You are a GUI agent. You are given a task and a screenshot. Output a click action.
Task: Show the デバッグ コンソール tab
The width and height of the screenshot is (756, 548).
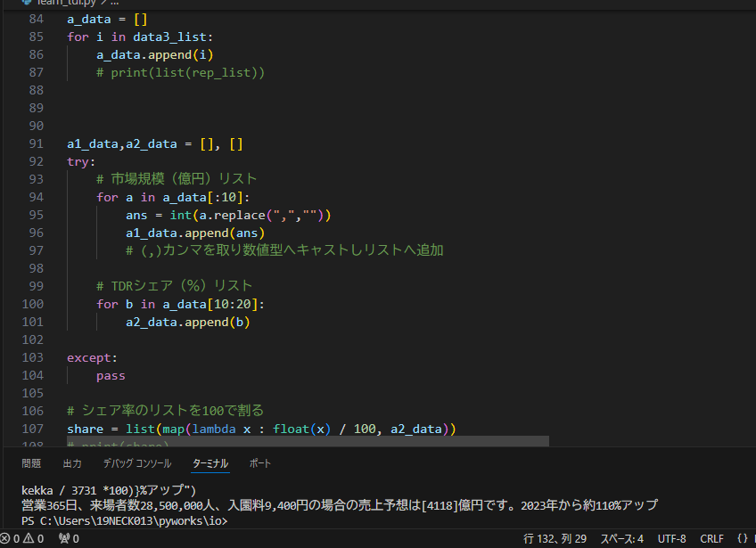[x=136, y=463]
